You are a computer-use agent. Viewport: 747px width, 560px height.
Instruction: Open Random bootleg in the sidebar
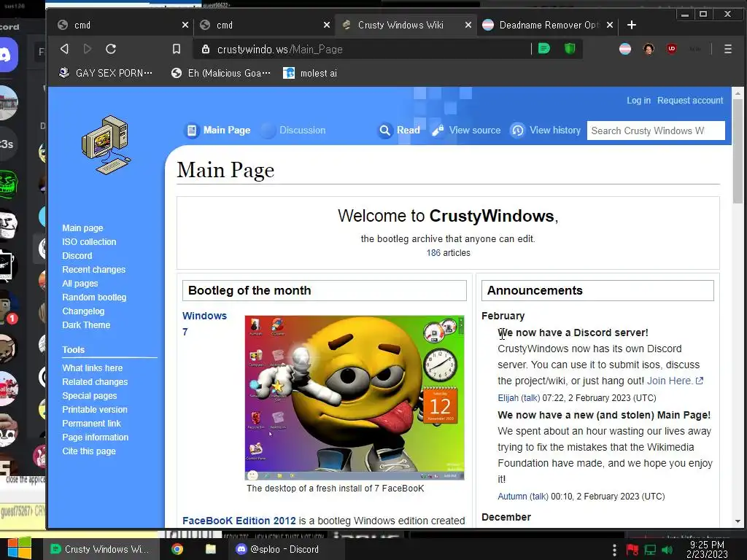point(94,297)
